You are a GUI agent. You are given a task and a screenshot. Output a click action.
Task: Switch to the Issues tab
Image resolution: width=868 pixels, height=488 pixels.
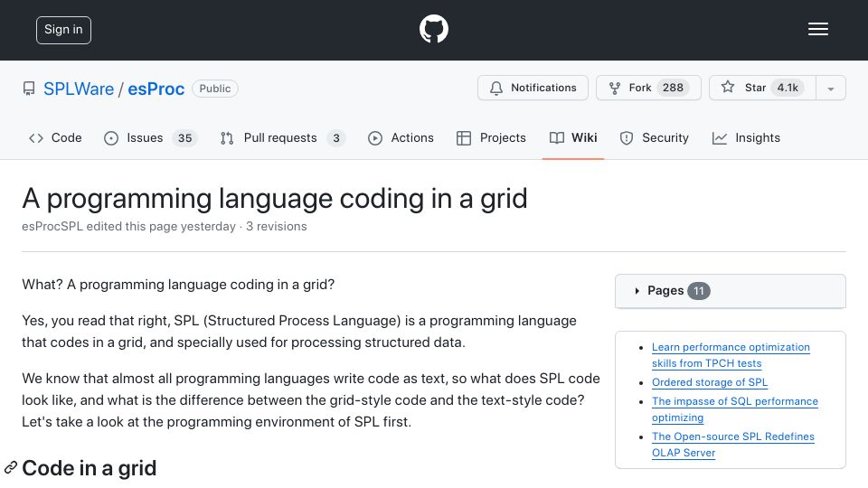(151, 138)
